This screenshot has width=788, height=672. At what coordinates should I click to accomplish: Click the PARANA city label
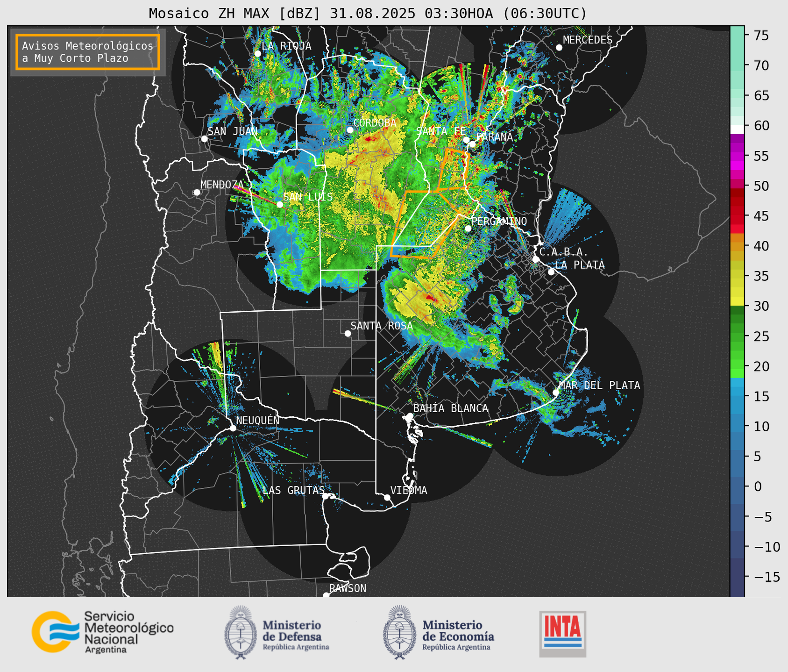[494, 137]
